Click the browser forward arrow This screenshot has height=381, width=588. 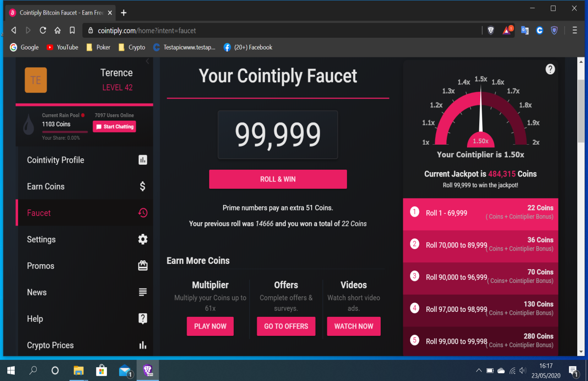pyautogui.click(x=28, y=30)
